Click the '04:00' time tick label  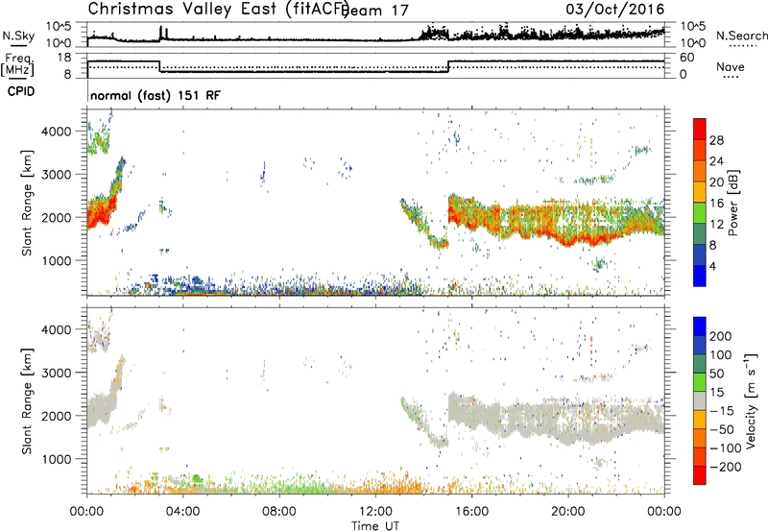[183, 512]
